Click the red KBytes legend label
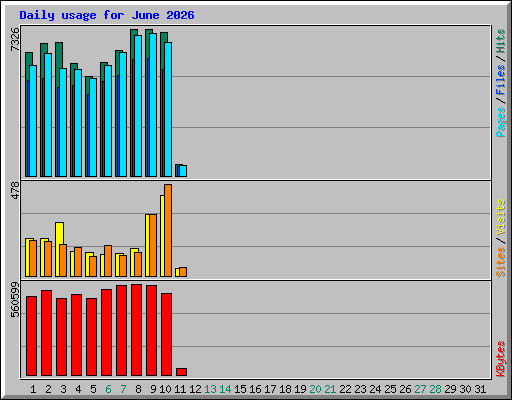 point(500,359)
